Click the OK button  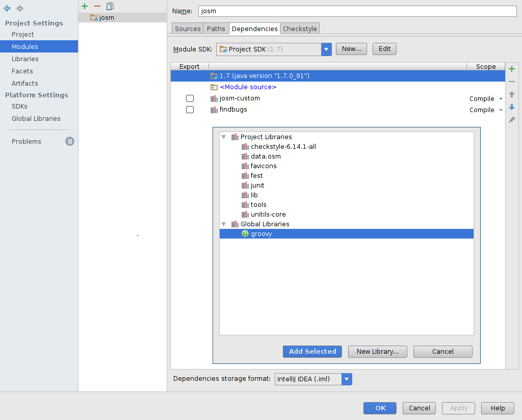click(x=380, y=408)
